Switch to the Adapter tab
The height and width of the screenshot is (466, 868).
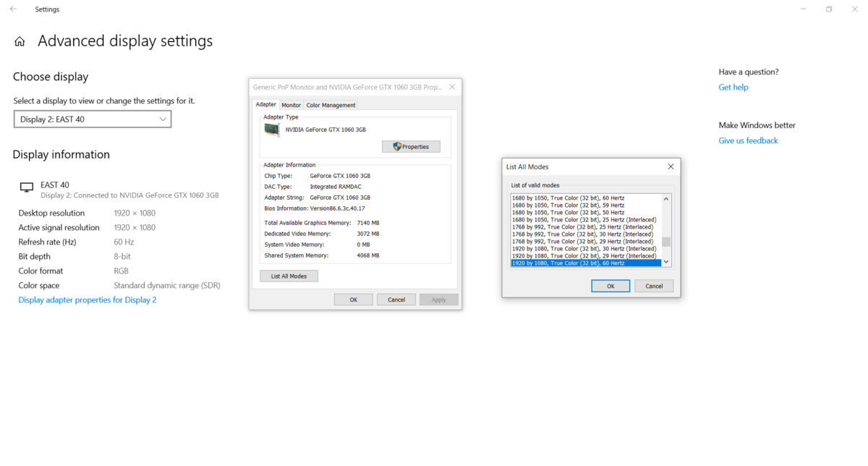[265, 104]
